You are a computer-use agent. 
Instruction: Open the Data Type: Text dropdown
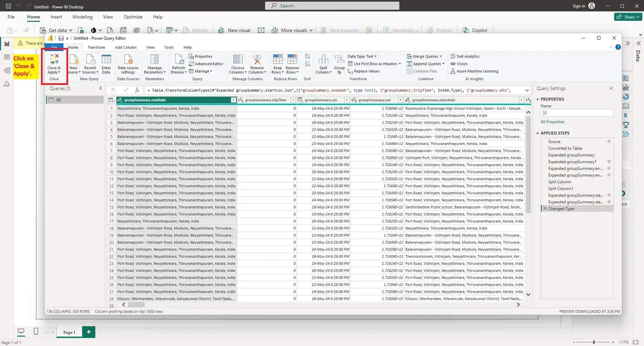(362, 56)
